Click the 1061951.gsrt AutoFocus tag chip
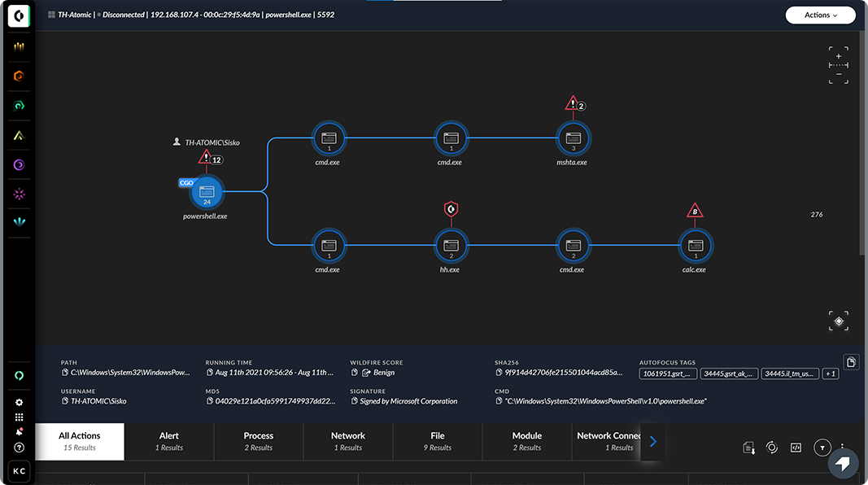Screen dimensions: 868x485 [x=667, y=374]
